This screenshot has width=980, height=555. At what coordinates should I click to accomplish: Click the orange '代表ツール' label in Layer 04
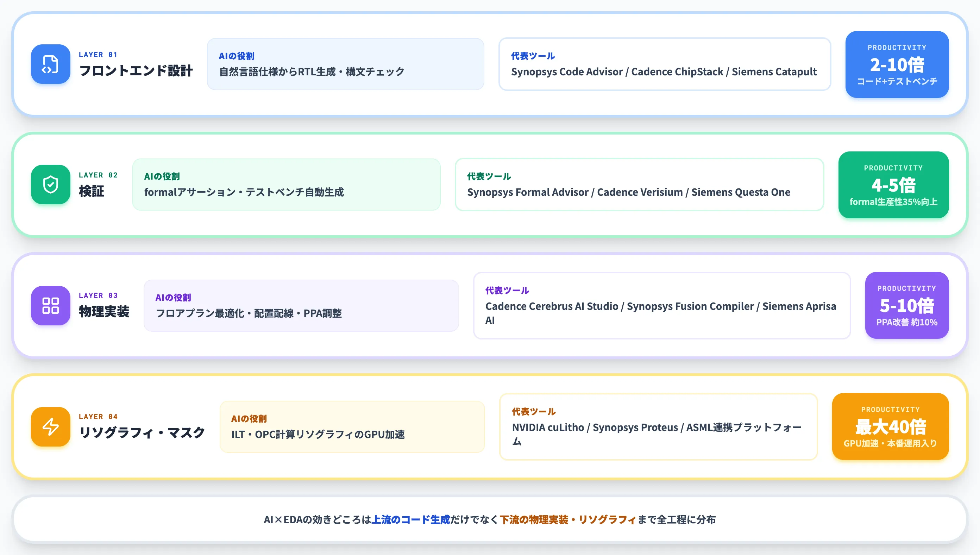tap(534, 412)
